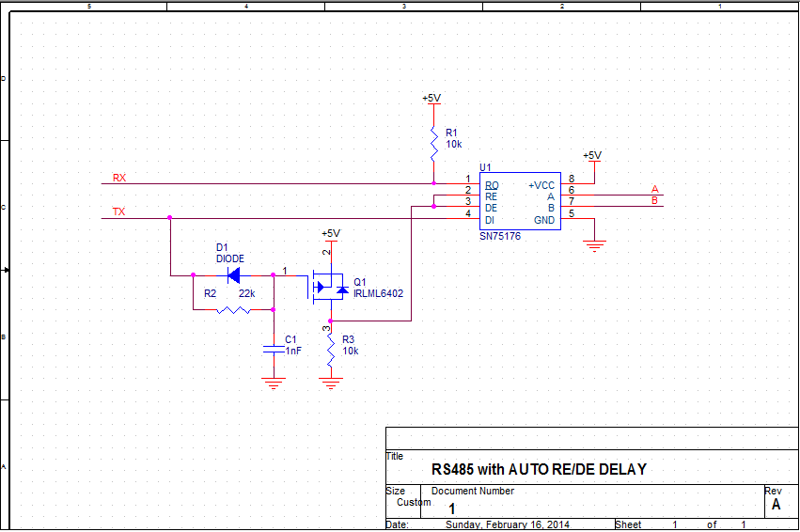Select the Q1 MOSFET transistor symbol
Image resolution: width=800 pixels, height=532 pixels.
(x=329, y=288)
